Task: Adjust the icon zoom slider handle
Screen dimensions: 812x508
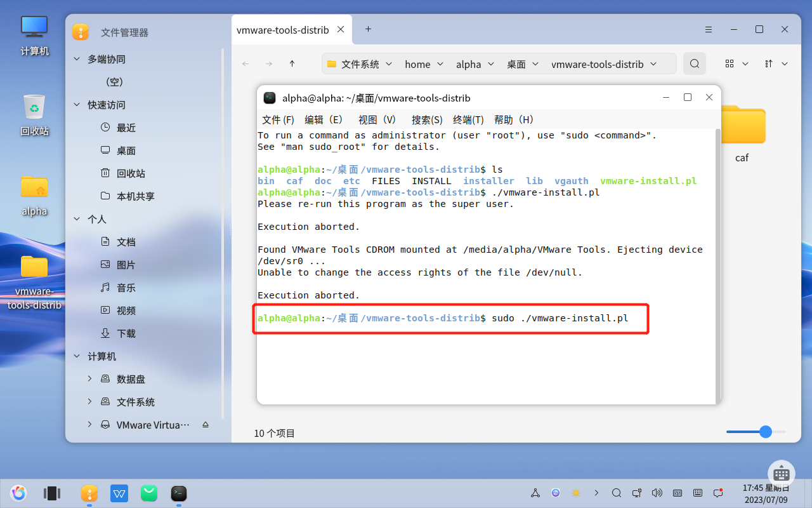Action: pyautogui.click(x=766, y=432)
